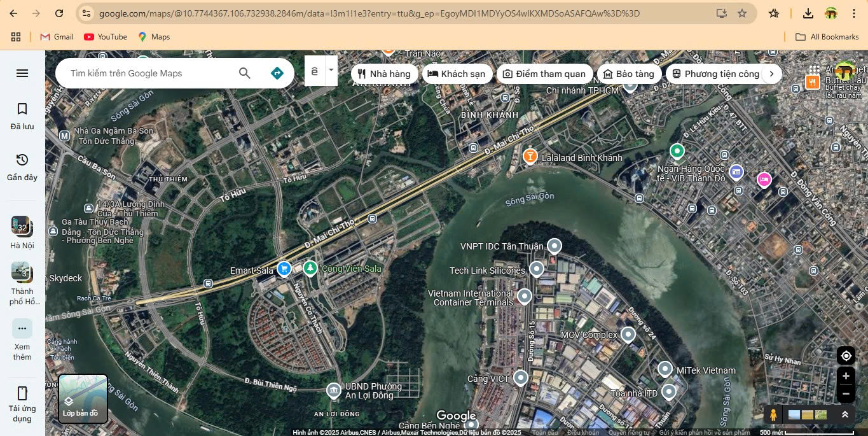Go back with the browser back arrow

pyautogui.click(x=13, y=13)
